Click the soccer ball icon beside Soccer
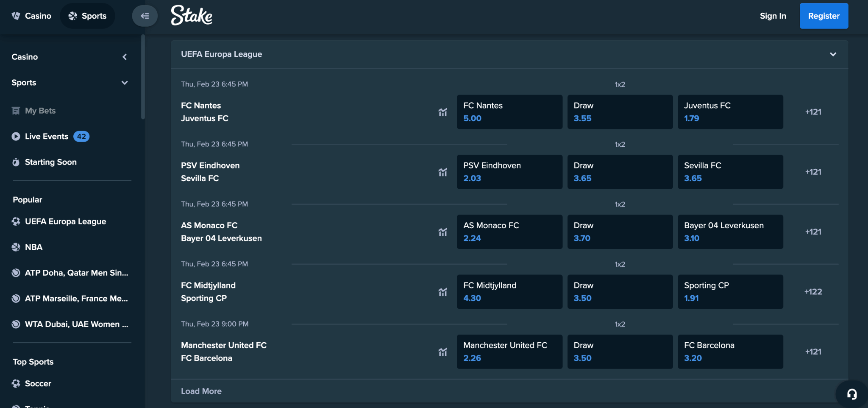 click(x=16, y=383)
